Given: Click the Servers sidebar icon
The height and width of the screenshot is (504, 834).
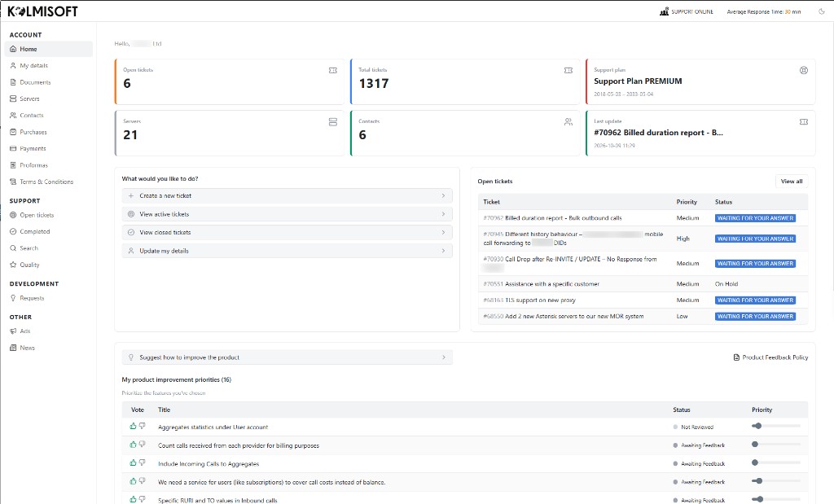Looking at the screenshot, I should click(x=13, y=99).
